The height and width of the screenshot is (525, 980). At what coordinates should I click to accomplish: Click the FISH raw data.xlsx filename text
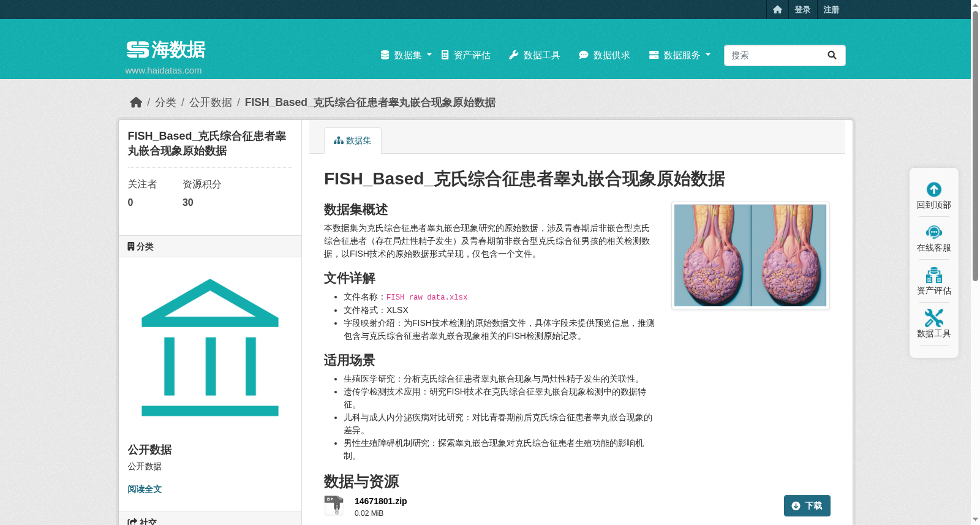coord(426,297)
